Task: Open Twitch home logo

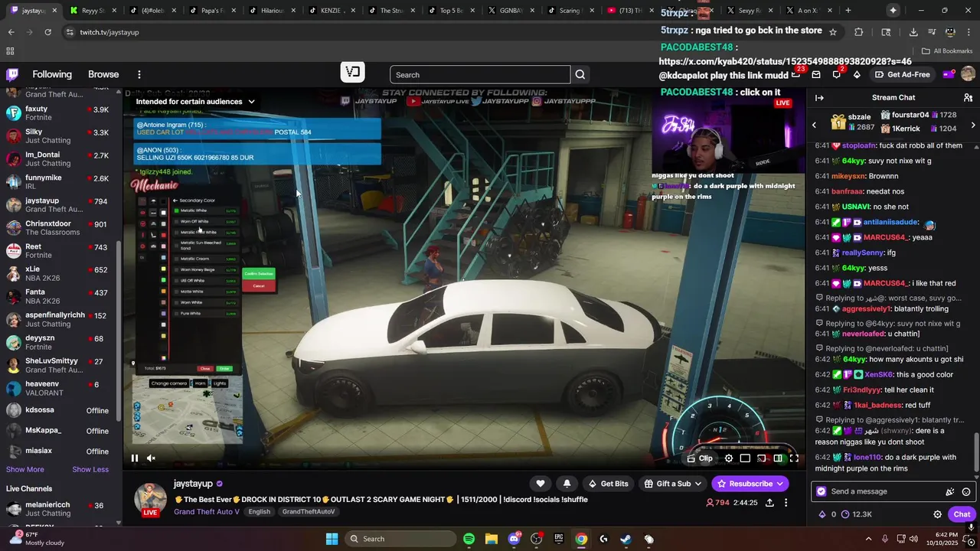Action: click(12, 74)
